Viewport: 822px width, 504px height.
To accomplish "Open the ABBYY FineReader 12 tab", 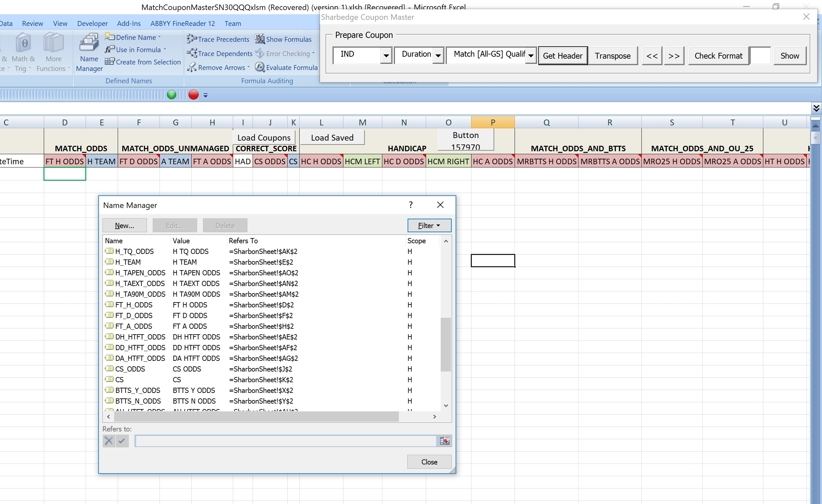I will [x=183, y=23].
